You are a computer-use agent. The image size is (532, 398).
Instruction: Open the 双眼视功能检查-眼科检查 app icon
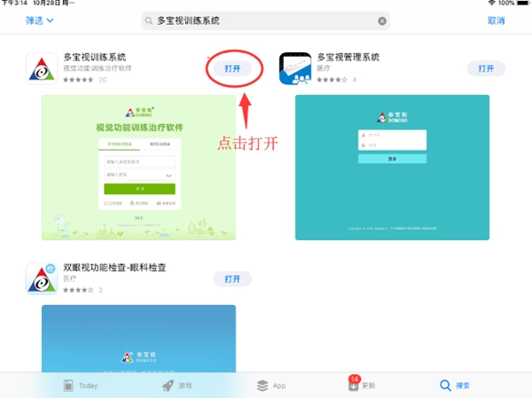click(x=42, y=279)
